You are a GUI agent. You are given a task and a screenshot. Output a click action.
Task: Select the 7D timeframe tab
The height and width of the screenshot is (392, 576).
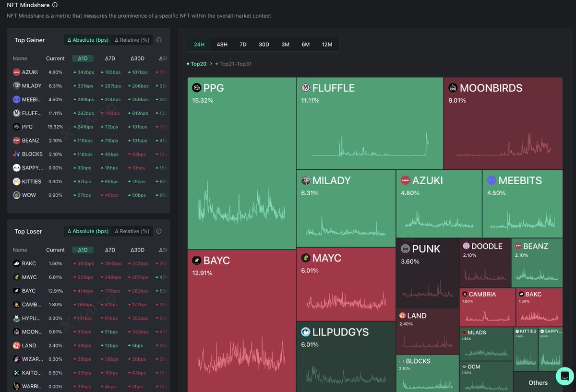243,45
